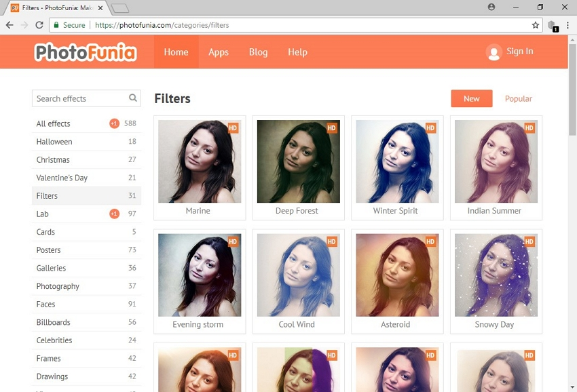
Task: Switch to the Popular filters view
Action: pos(518,98)
